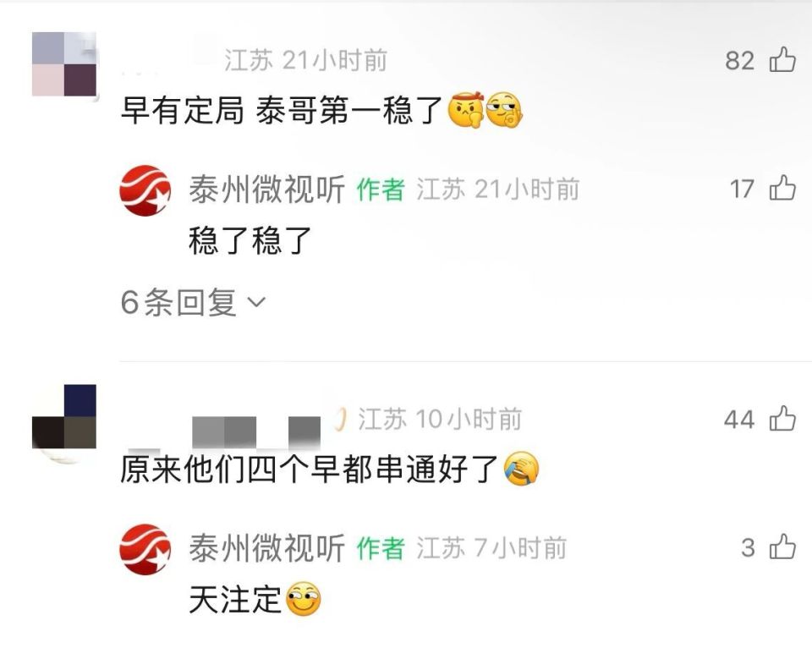Tap the 作者 badge on second reply
Viewport: 812px width, 648px height.
click(x=381, y=548)
